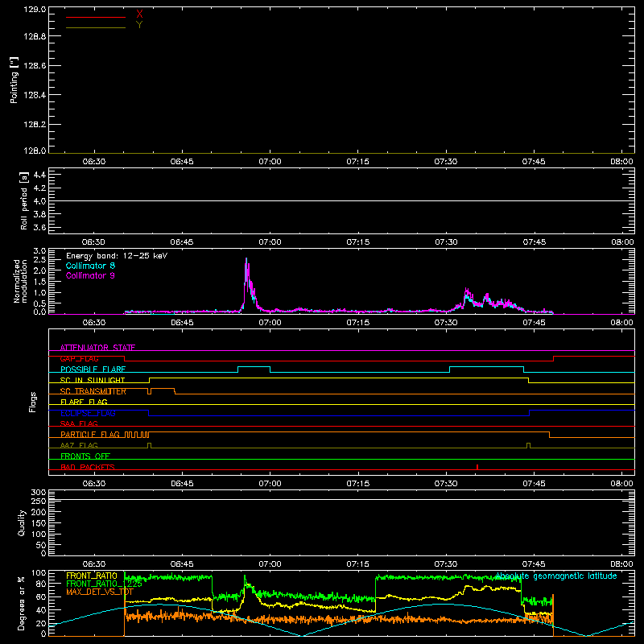Click the BAD_PACKETS flag label
Image resolution: width=644 pixels, height=644 pixels.
pos(88,467)
